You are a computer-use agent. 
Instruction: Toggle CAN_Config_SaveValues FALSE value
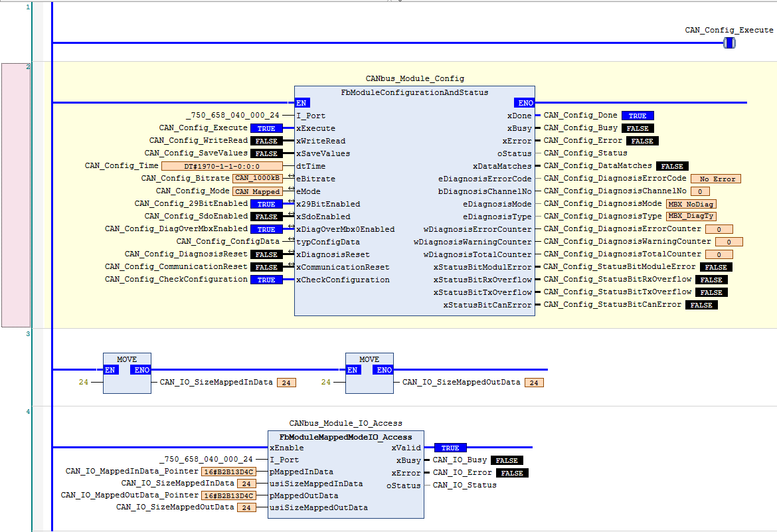266,153
